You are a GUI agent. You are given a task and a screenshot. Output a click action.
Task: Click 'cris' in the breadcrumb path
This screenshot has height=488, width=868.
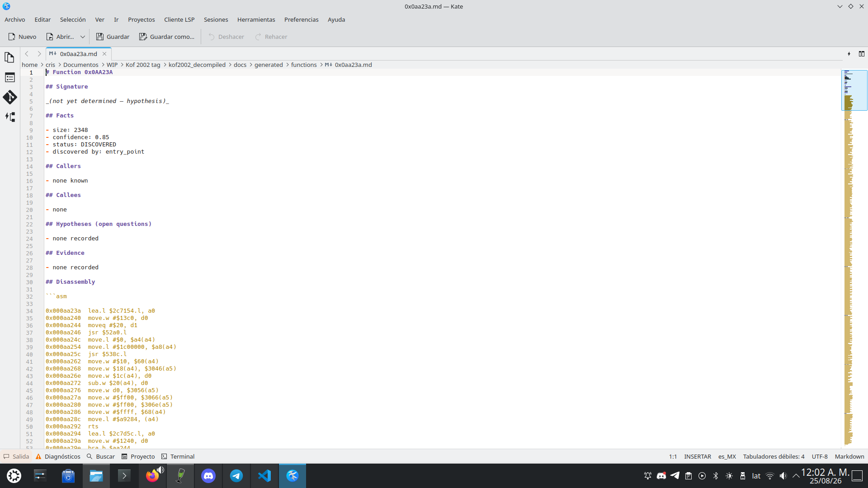pyautogui.click(x=50, y=65)
